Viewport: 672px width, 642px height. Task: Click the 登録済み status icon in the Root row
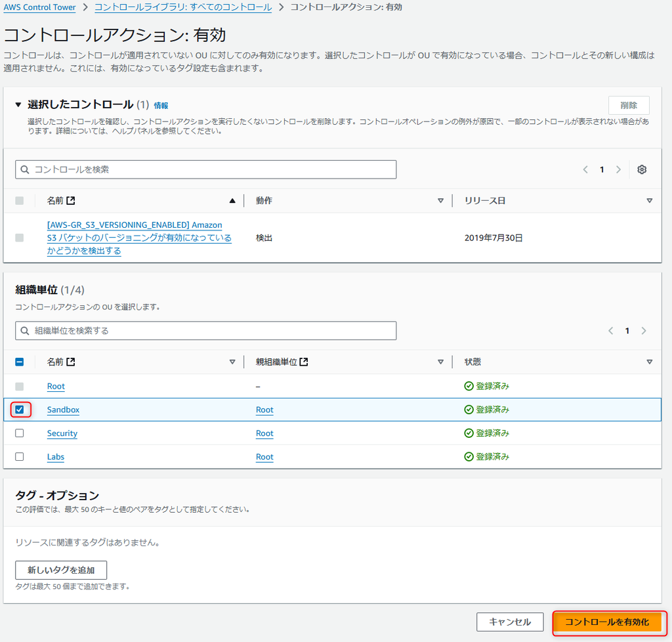[469, 387]
